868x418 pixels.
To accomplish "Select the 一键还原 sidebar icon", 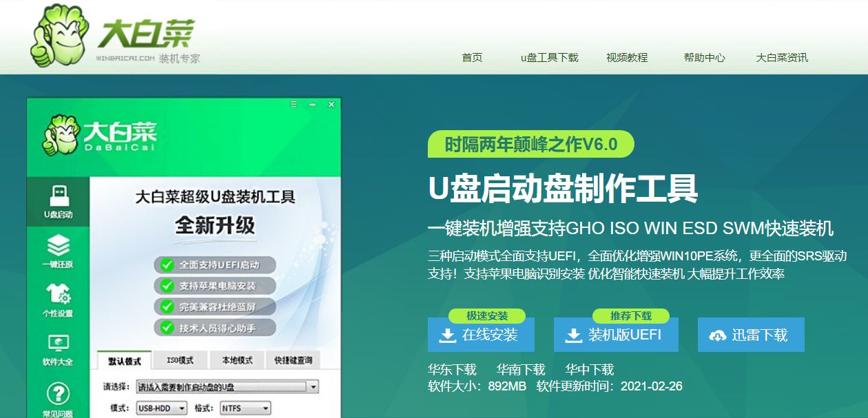I will [x=58, y=251].
